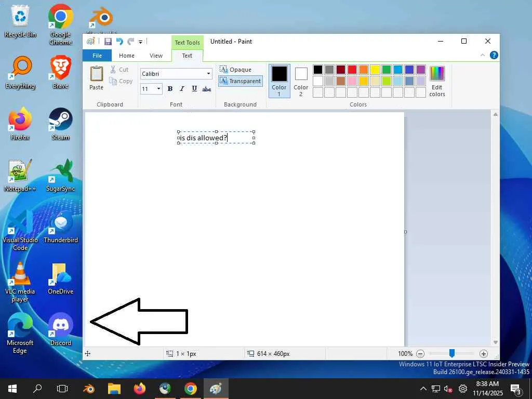Open the Windows Start menu
Image resolution: width=532 pixels, height=399 pixels.
tap(12, 389)
